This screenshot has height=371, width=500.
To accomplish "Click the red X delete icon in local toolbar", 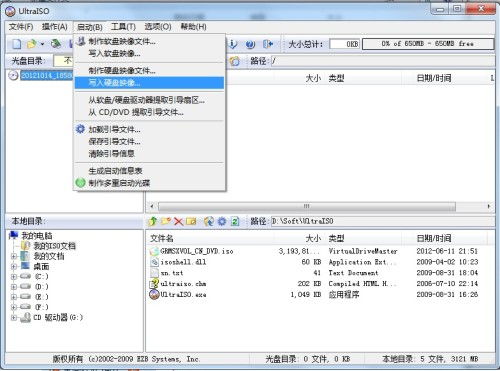I will tap(179, 221).
